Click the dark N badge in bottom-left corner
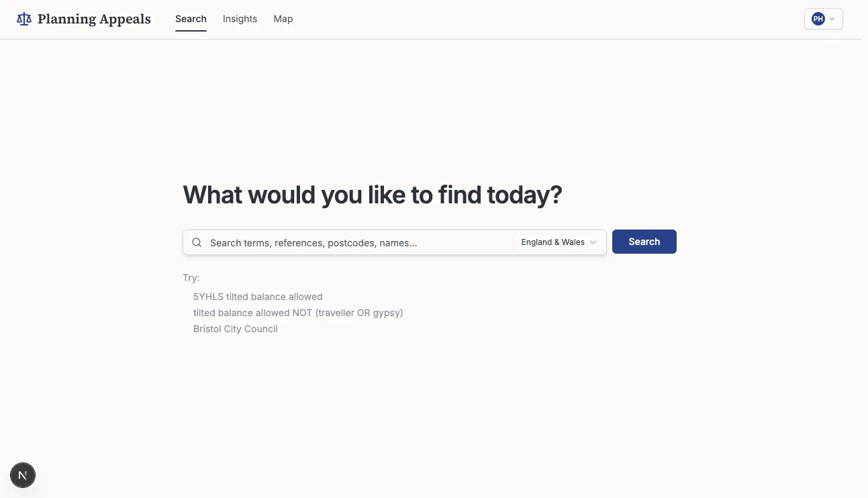This screenshot has height=498, width=868. [x=22, y=475]
